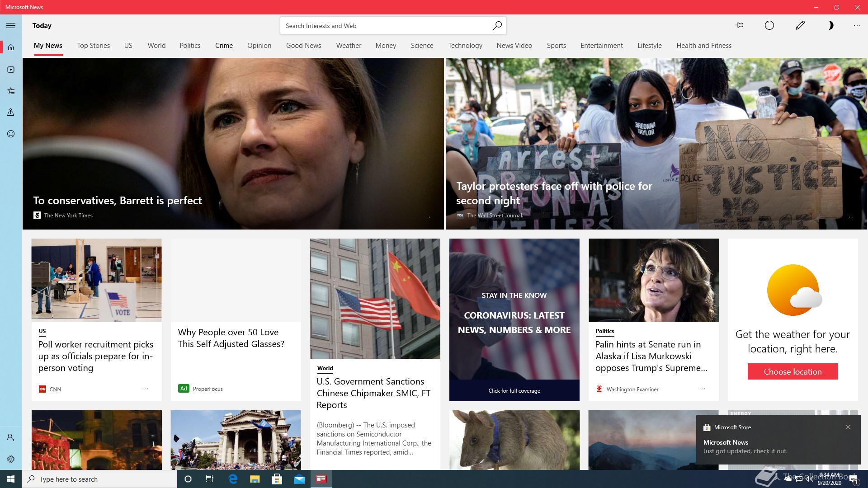Screen dimensions: 868x488
Task: Open File Explorer from taskbar
Action: pos(255,479)
